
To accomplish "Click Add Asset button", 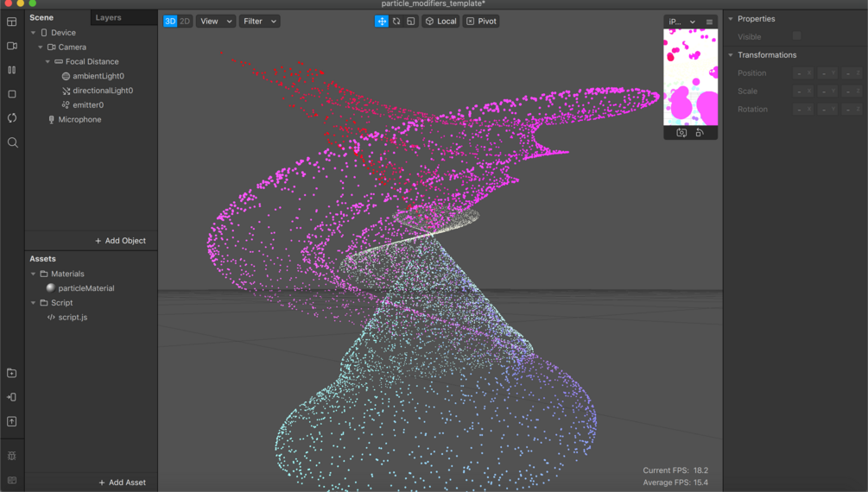I will (x=123, y=483).
